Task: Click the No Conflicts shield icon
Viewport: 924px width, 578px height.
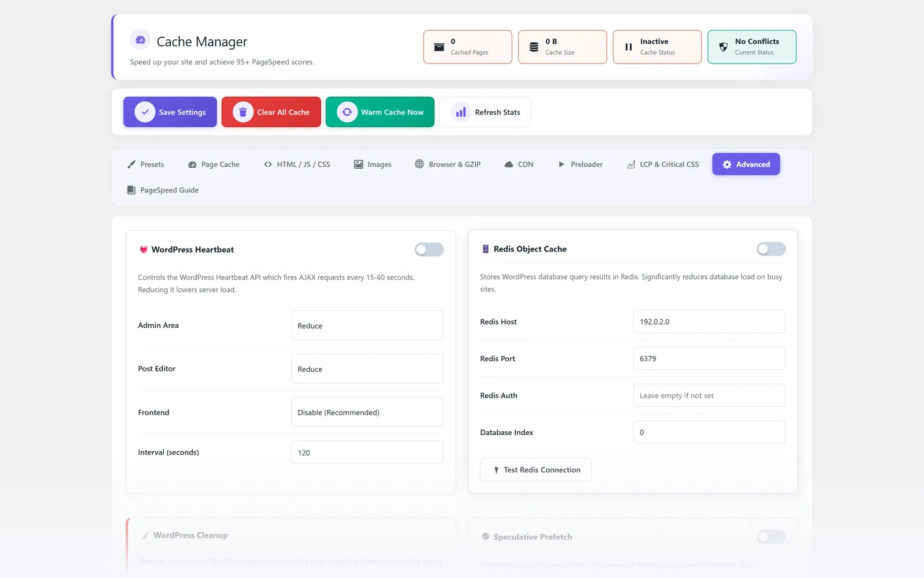Action: click(x=723, y=47)
